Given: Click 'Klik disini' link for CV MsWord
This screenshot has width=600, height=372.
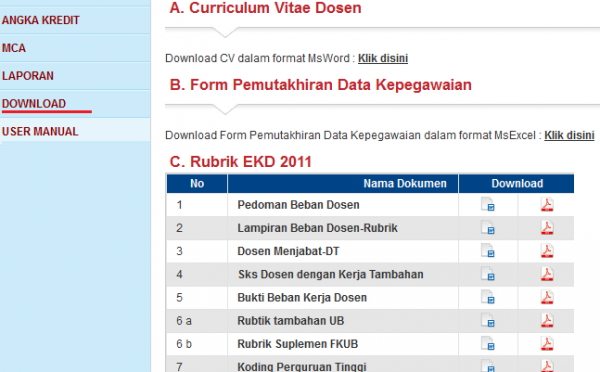Looking at the screenshot, I should (383, 58).
